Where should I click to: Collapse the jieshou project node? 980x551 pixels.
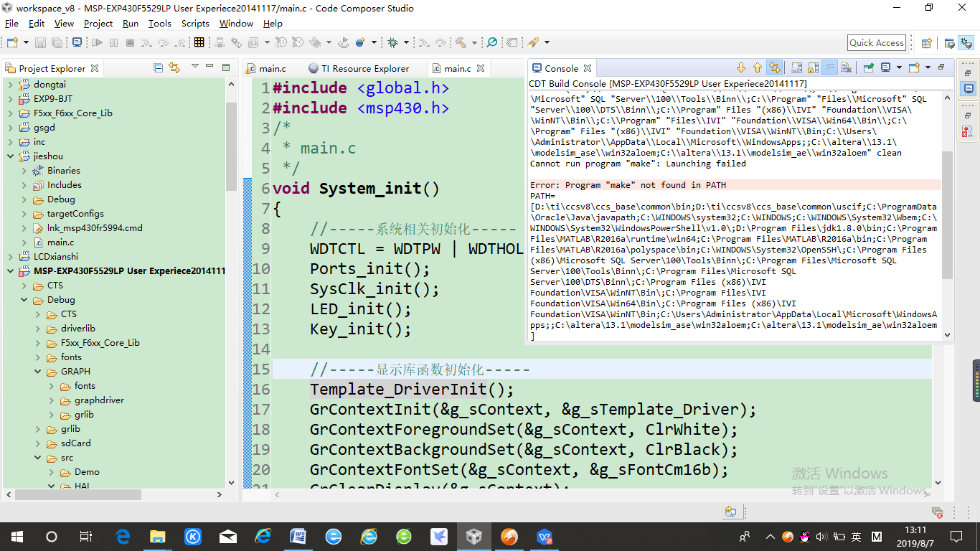(10, 156)
